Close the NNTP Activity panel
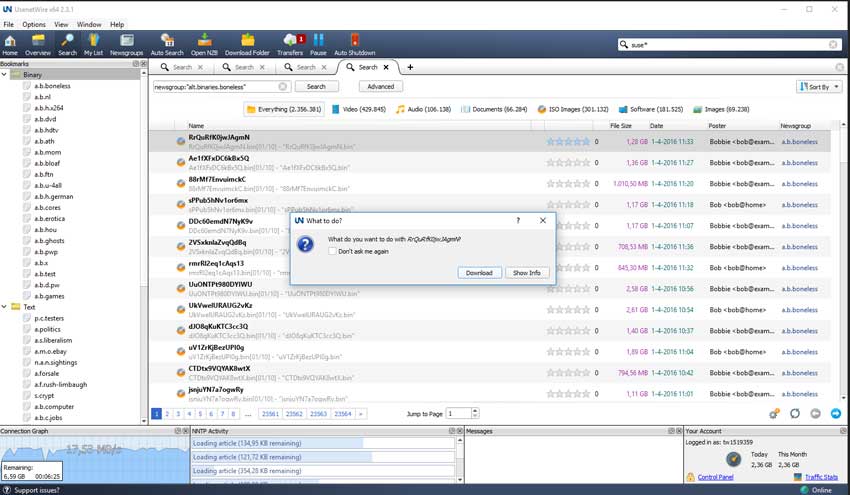The height and width of the screenshot is (495, 850). pos(460,430)
